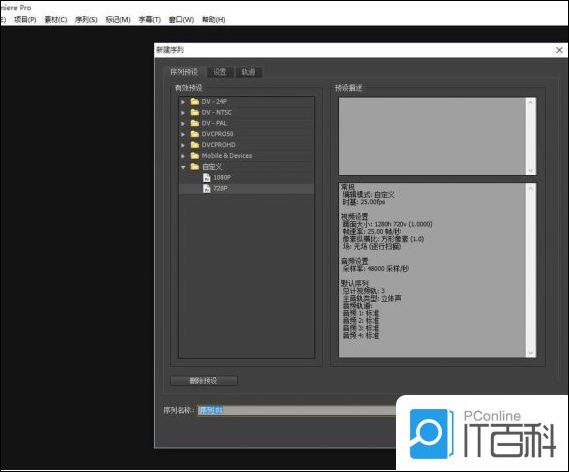The width and height of the screenshot is (569, 472).
Task: Expand the DVCPRO50 folder arrow
Action: coord(183,134)
